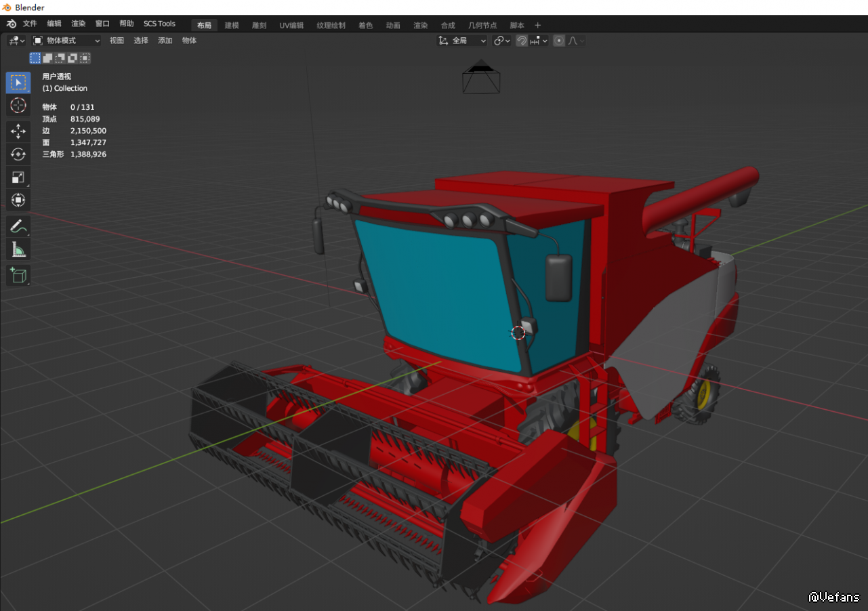Image resolution: width=868 pixels, height=611 pixels.
Task: Pick the Annotate pencil tool
Action: (x=18, y=227)
